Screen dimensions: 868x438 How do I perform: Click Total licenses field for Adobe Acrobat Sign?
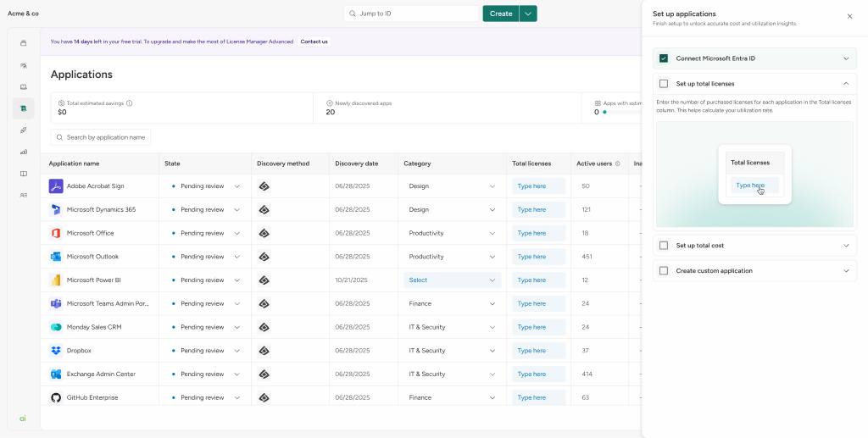tap(538, 186)
